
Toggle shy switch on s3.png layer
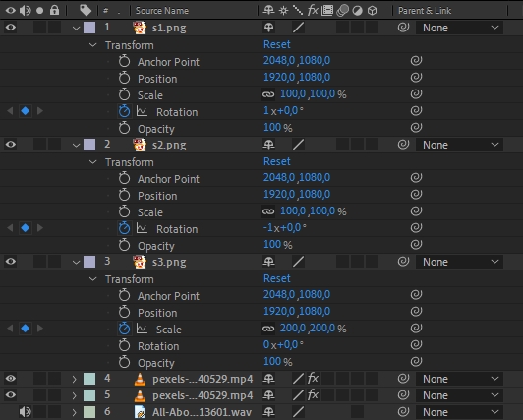pos(268,262)
